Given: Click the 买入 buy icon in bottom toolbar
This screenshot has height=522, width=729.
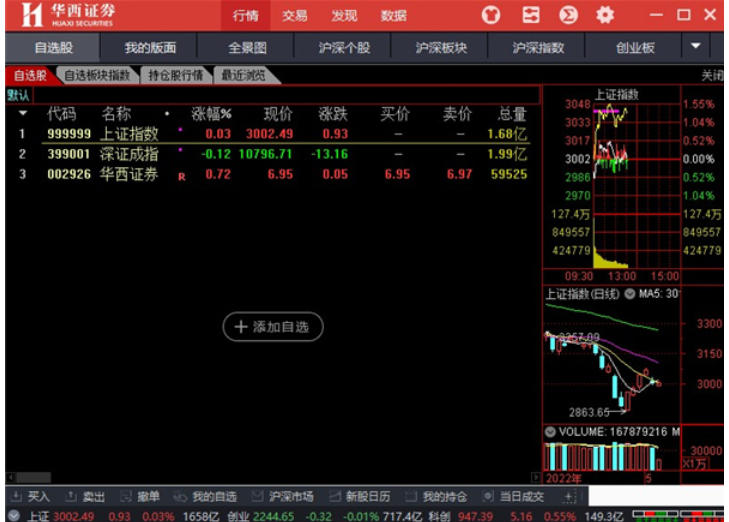Looking at the screenshot, I should point(16,497).
